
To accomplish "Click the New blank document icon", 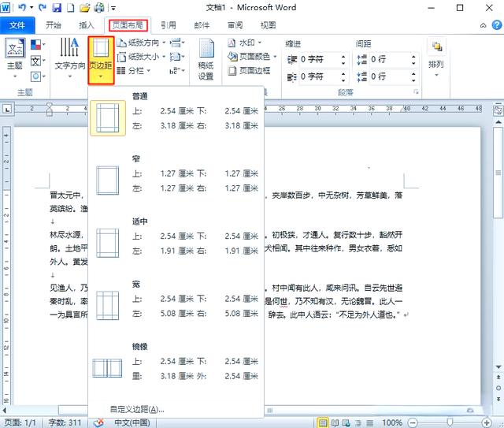I will pos(70,7).
